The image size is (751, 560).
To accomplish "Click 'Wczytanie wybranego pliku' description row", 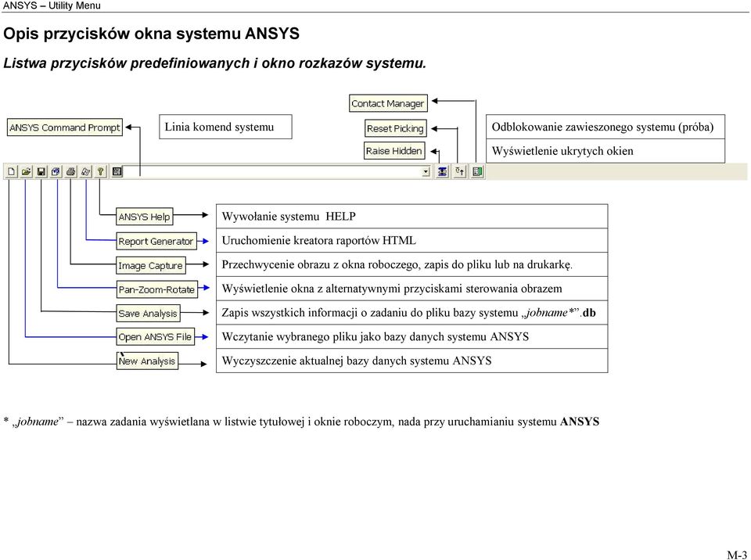I will (x=412, y=336).
